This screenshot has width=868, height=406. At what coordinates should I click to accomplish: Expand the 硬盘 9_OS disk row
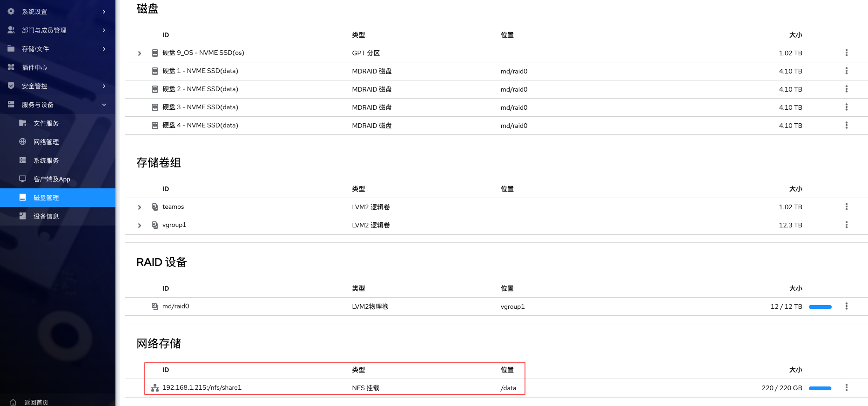(x=140, y=53)
